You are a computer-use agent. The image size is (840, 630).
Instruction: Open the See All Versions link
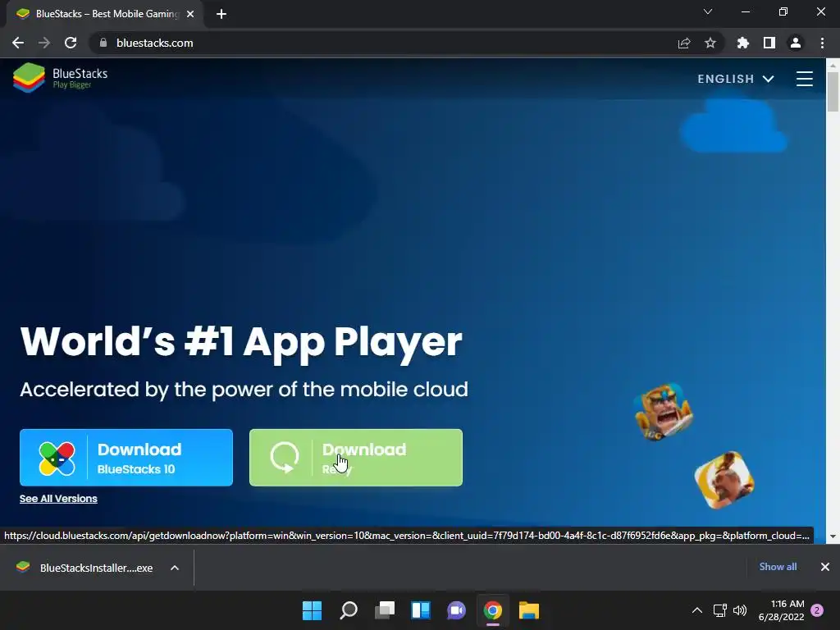[58, 499]
